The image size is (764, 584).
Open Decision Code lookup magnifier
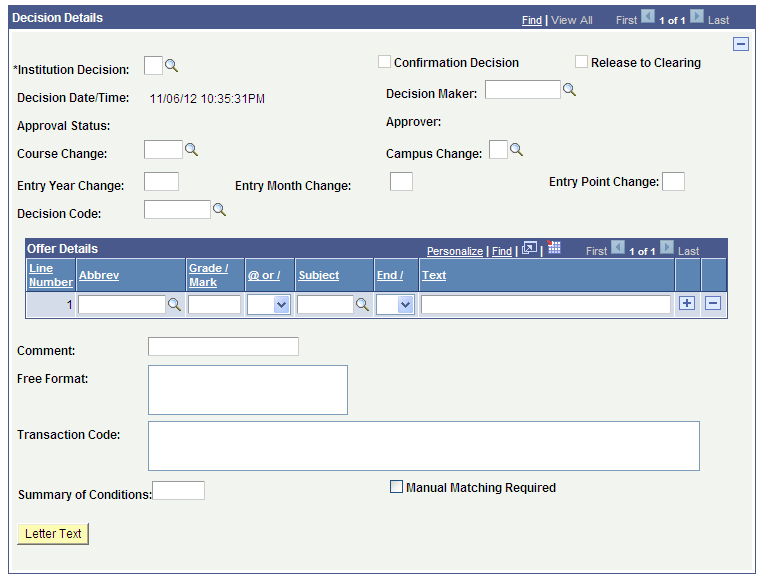tap(219, 210)
